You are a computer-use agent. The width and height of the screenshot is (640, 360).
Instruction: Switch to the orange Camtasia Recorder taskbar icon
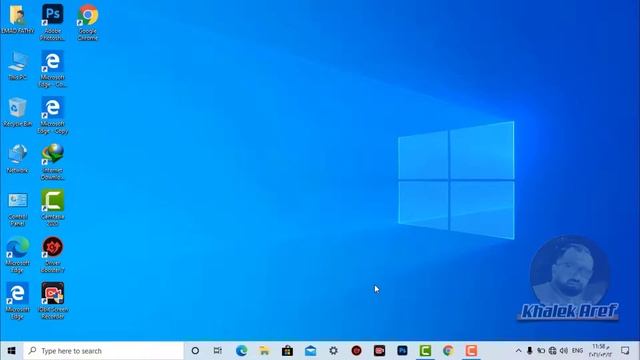pyautogui.click(x=471, y=351)
